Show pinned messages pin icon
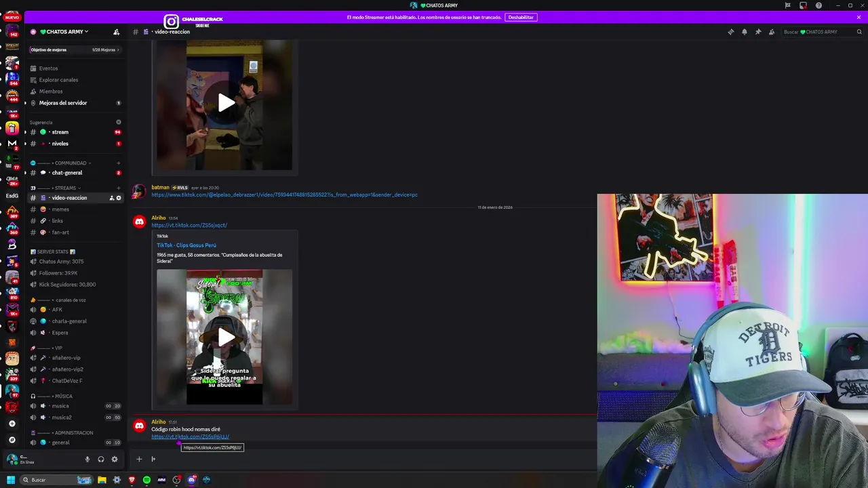Viewport: 868px width, 488px height. pos(758,32)
